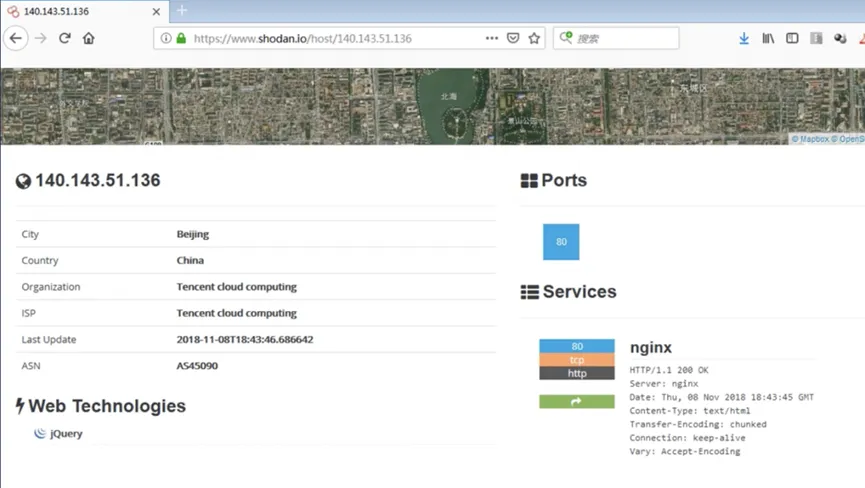Click the dark http label
The height and width of the screenshot is (488, 865).
(577, 373)
